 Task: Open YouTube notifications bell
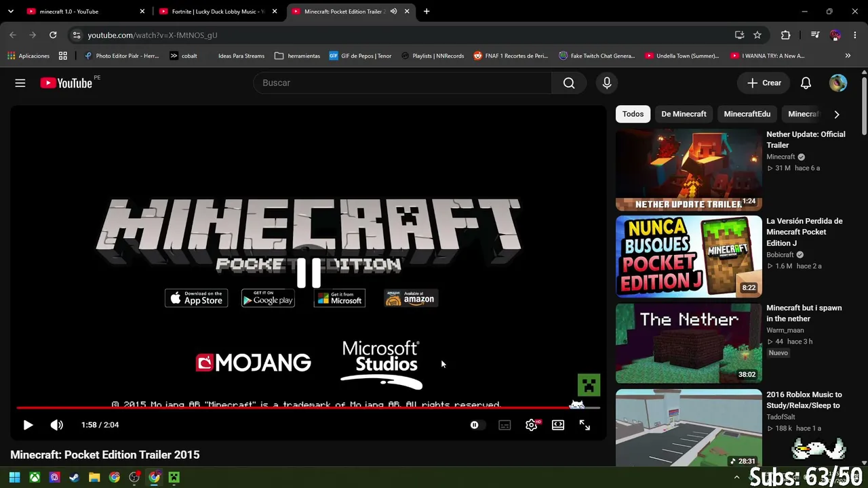806,83
